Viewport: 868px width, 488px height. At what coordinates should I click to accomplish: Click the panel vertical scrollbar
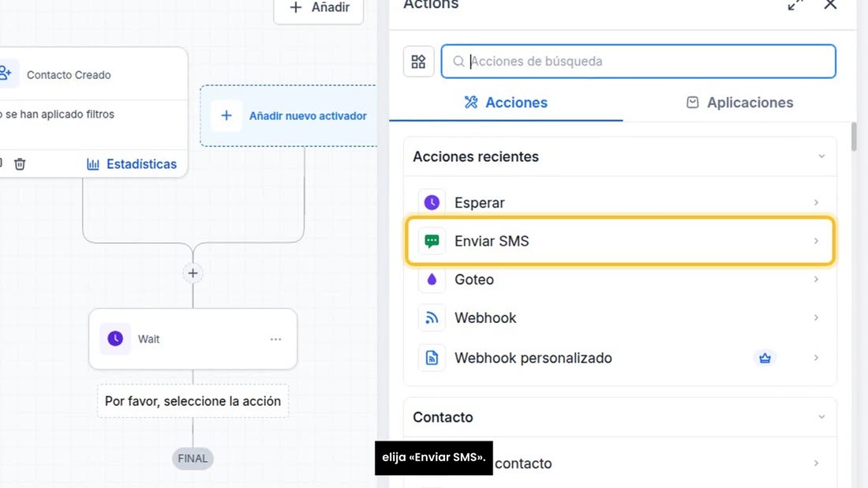coord(854,137)
